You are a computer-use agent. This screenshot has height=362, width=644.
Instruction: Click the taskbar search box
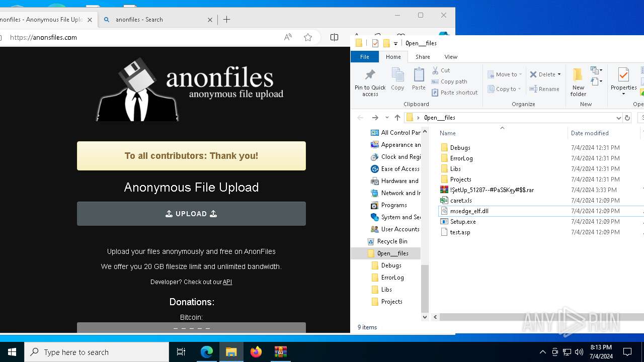(97, 352)
